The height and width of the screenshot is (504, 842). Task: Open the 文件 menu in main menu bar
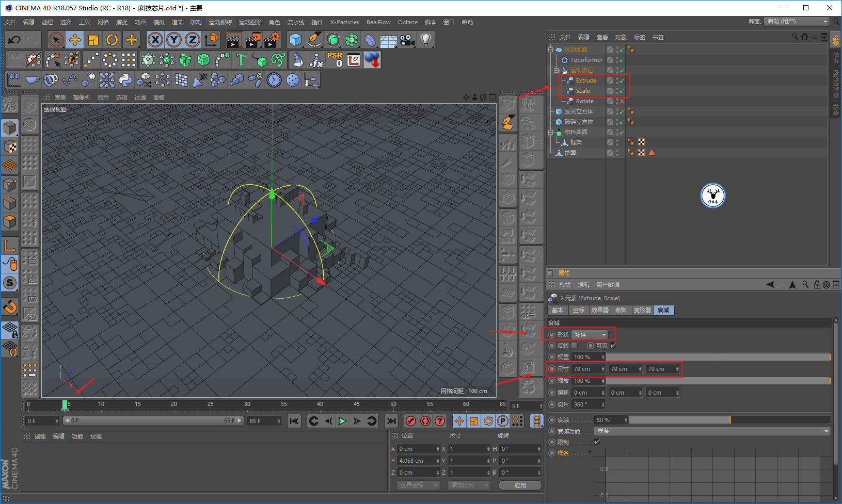10,22
